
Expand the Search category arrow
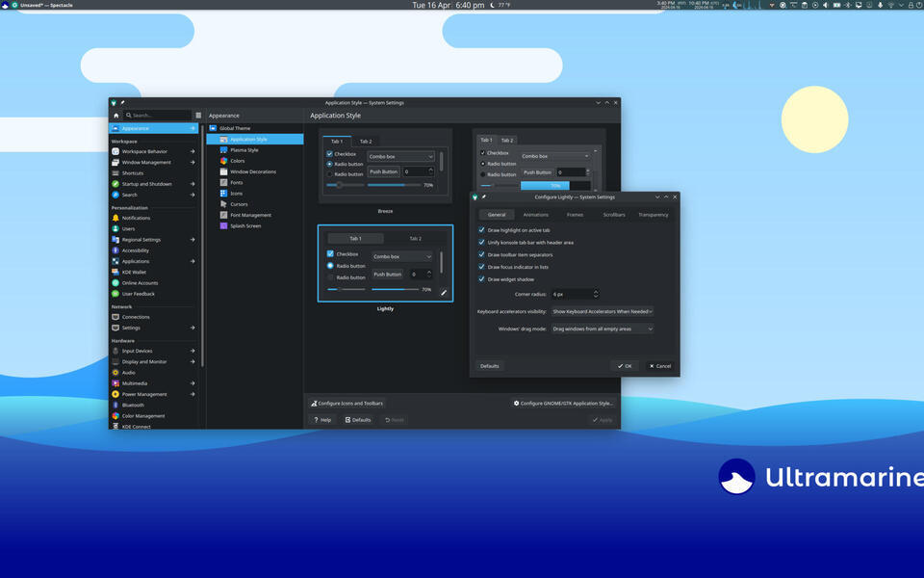pyautogui.click(x=192, y=195)
